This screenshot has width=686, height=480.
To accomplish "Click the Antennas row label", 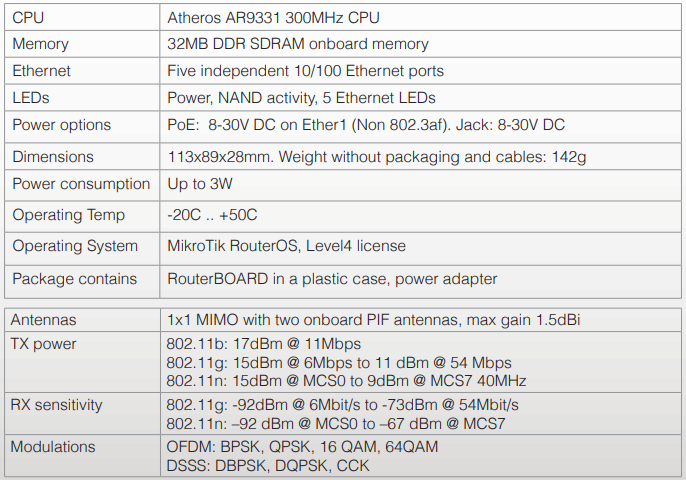I will pos(44,321).
